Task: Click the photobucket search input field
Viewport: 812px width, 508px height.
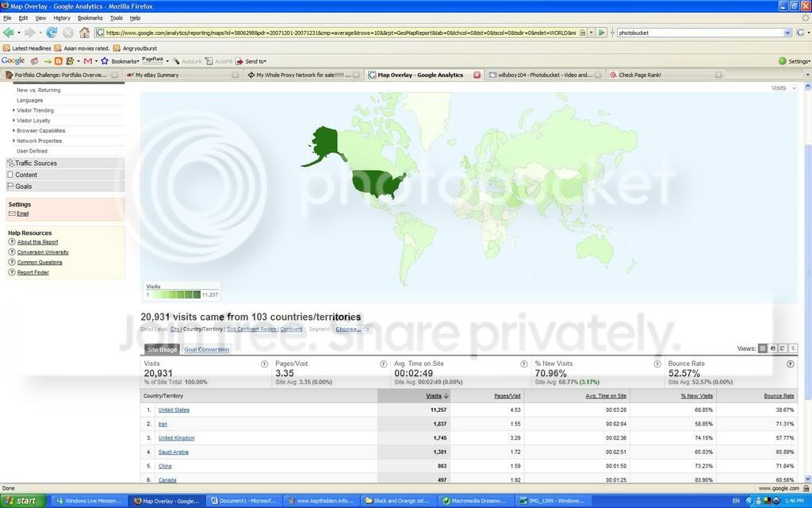Action: point(701,33)
